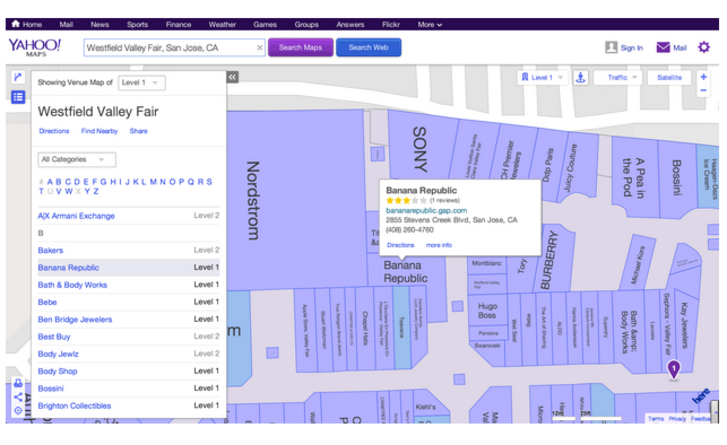Click the share icon at bottom left
Image resolution: width=727 pixels, height=445 pixels.
click(18, 397)
